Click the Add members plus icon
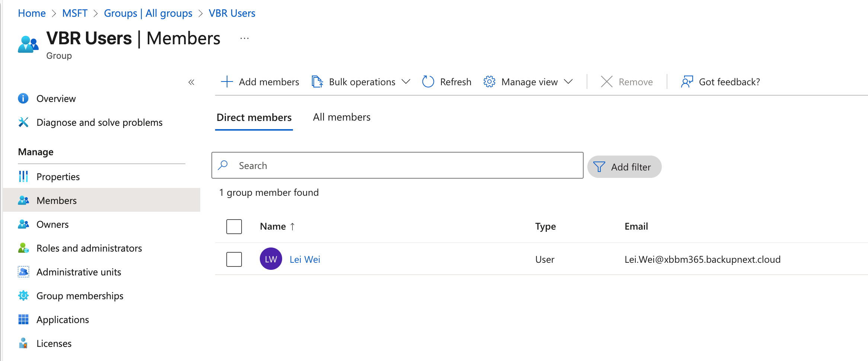This screenshot has width=868, height=361. pyautogui.click(x=227, y=82)
